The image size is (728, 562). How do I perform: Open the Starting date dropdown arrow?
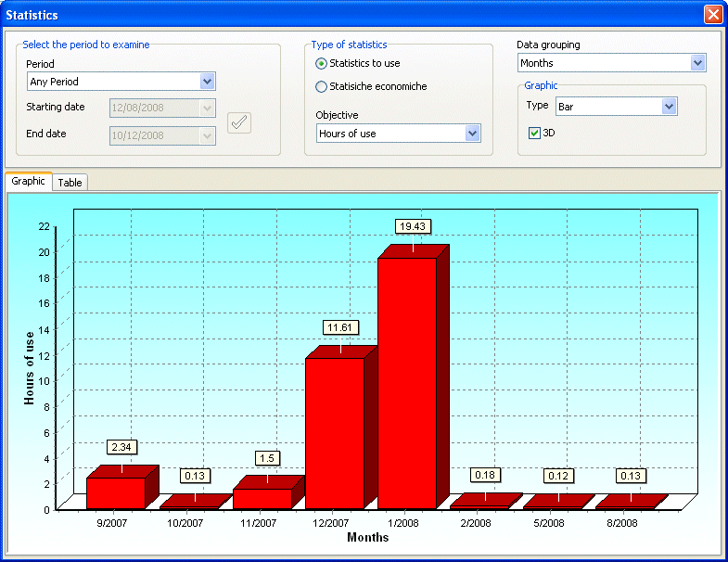pyautogui.click(x=207, y=109)
